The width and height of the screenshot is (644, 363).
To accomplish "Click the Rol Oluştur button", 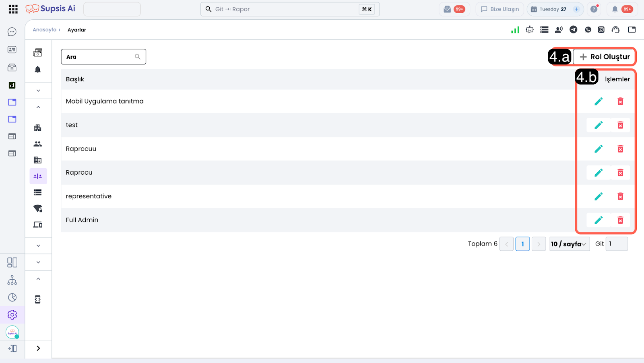I will [605, 57].
